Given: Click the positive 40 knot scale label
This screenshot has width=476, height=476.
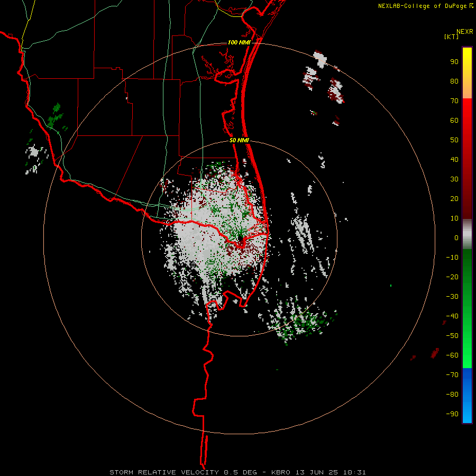Looking at the screenshot, I should pyautogui.click(x=454, y=160).
